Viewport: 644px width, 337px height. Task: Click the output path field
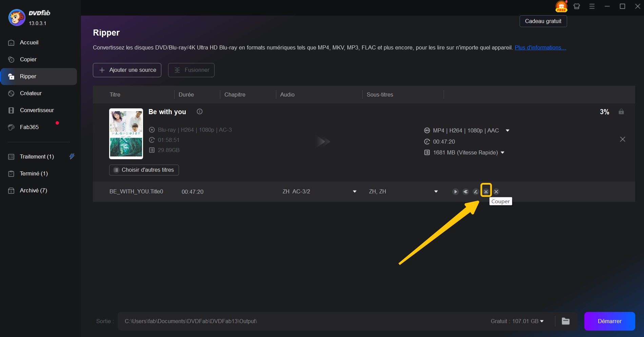[x=302, y=321]
